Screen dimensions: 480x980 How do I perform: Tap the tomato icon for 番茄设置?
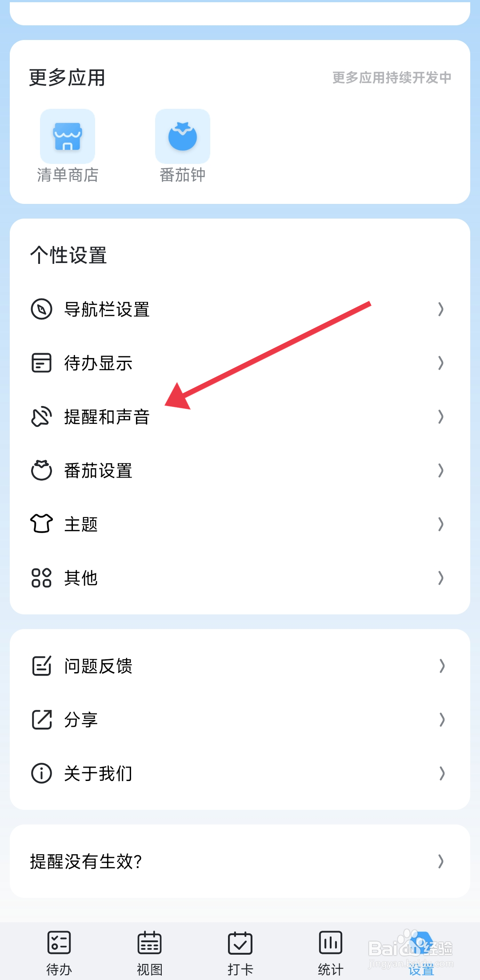pos(42,470)
